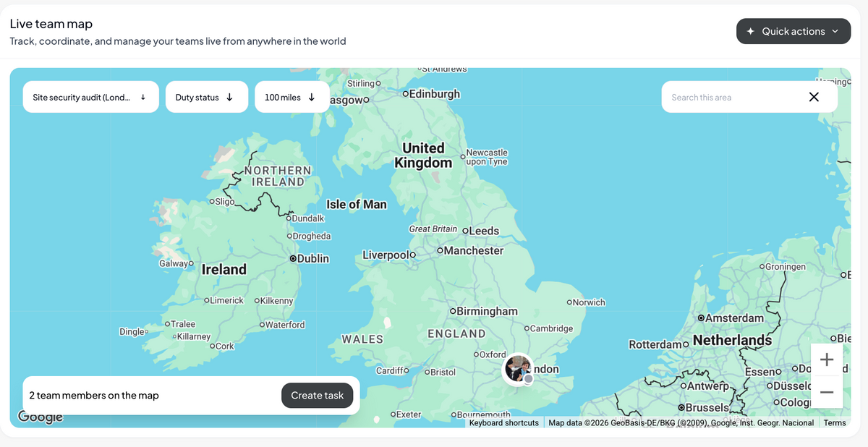Click the Amsterdam city marker
Viewport: 868px width, 447px height.
701,318
